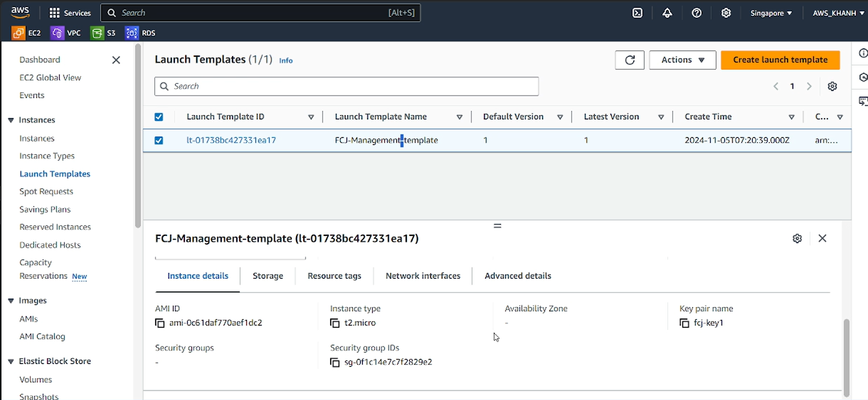The height and width of the screenshot is (400, 868).
Task: Copy the fcj-key1 key pair name
Action: coord(684,323)
